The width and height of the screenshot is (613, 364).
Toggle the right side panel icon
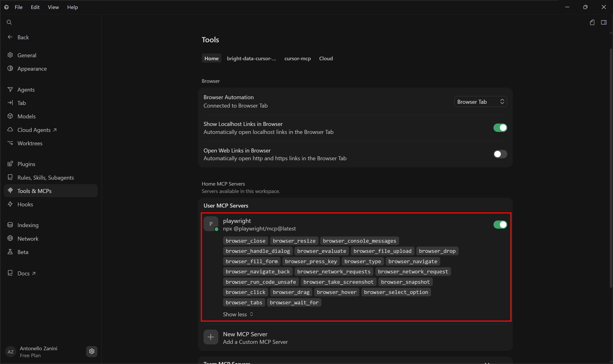pos(604,23)
